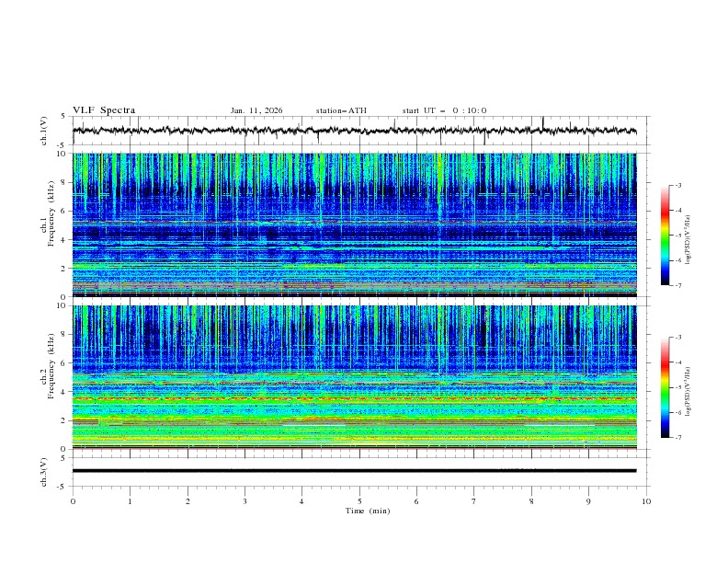Click the "ch.3(V)" axis label
Screen dimensions: 728x563
pyautogui.click(x=44, y=472)
